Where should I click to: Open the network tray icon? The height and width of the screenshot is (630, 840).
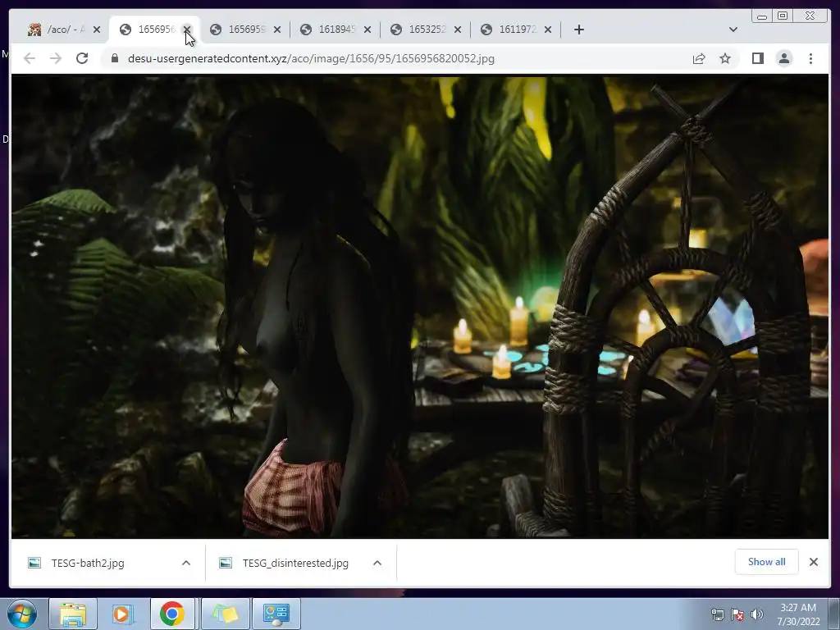[717, 614]
